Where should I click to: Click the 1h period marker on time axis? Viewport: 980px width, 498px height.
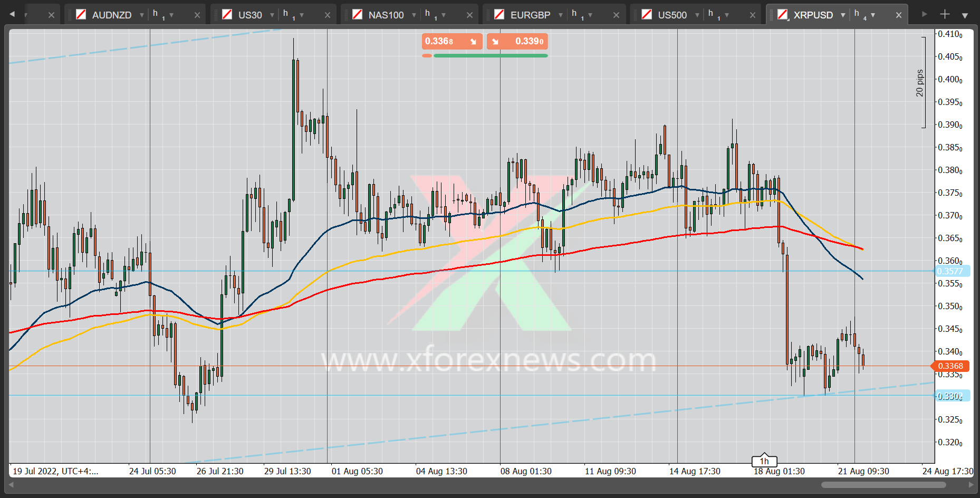pos(764,461)
